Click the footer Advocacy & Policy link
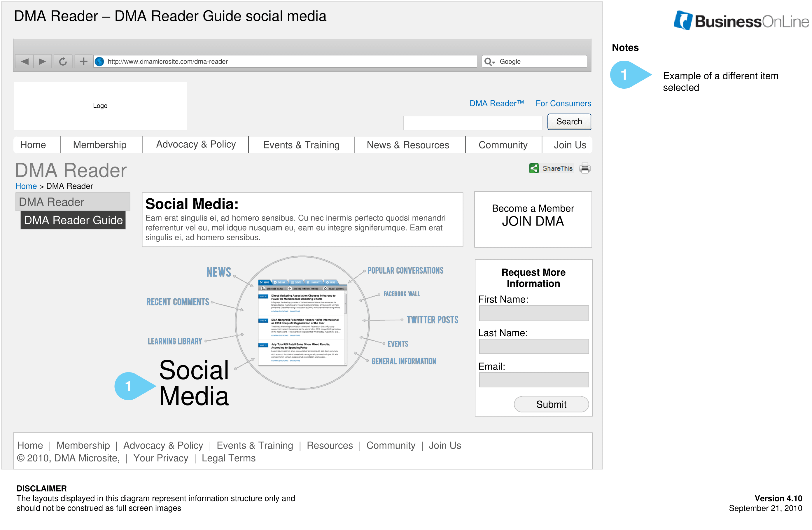 (163, 445)
